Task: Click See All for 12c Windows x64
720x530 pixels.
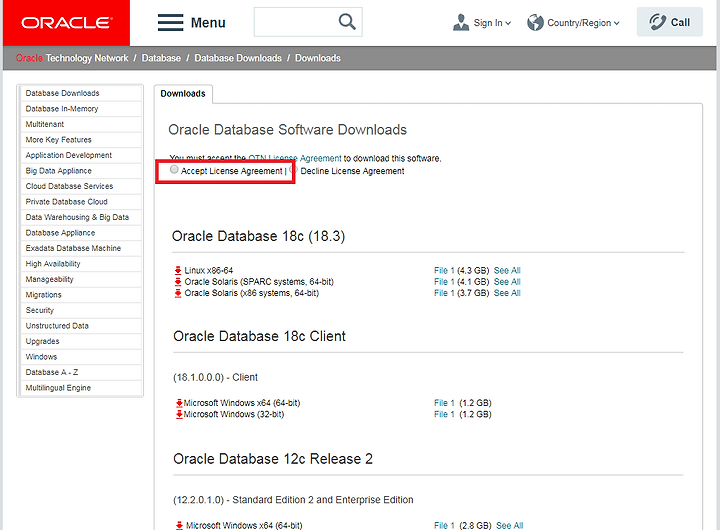Action: tap(509, 525)
